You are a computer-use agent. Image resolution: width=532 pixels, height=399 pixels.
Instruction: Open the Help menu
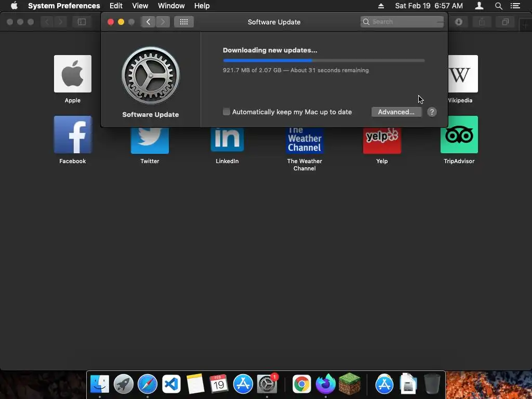click(x=202, y=6)
